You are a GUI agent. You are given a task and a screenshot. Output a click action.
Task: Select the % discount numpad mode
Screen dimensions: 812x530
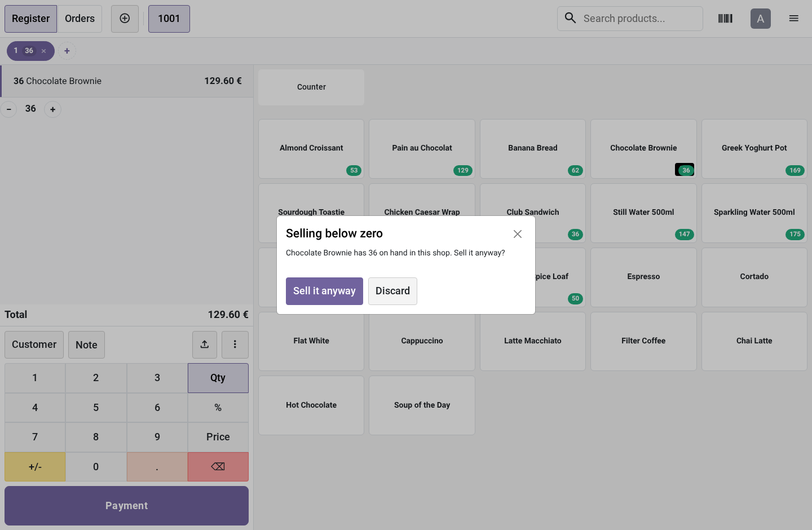point(218,408)
